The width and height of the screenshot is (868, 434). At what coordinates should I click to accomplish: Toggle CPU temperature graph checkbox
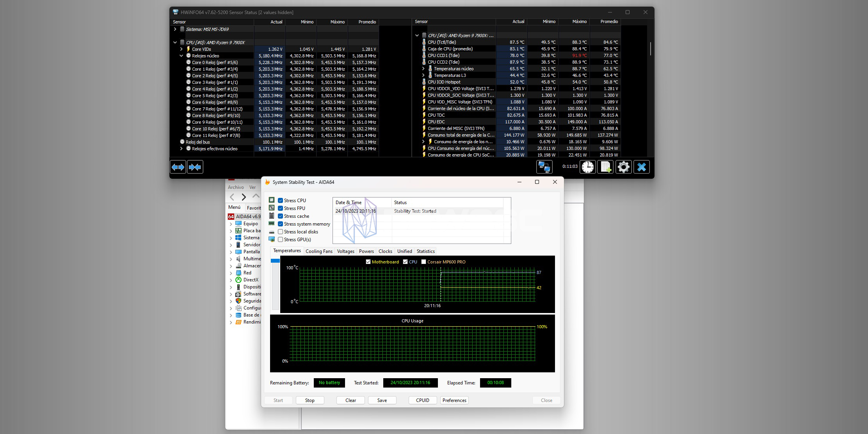[405, 262]
